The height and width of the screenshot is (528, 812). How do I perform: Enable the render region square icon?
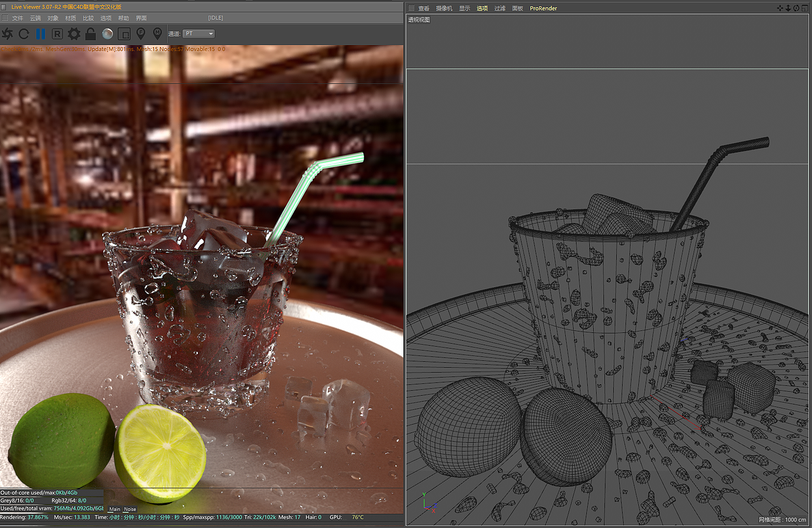(x=124, y=34)
